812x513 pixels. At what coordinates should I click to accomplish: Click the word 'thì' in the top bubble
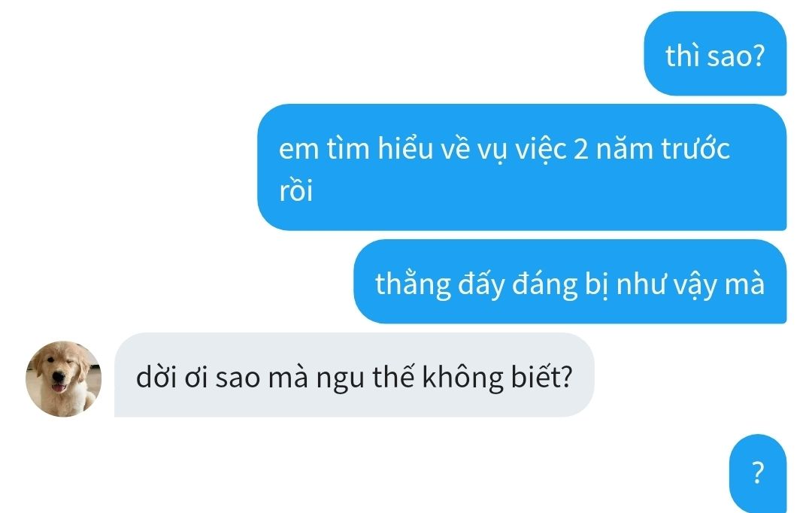[683, 56]
